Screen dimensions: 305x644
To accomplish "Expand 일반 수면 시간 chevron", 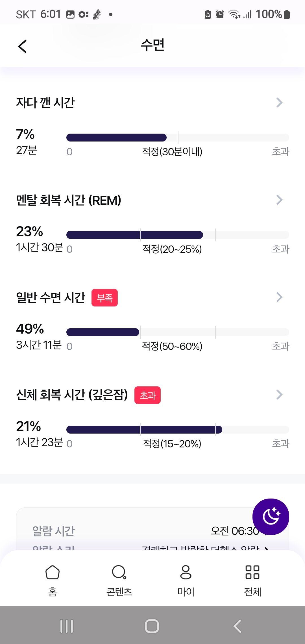I will point(279,297).
